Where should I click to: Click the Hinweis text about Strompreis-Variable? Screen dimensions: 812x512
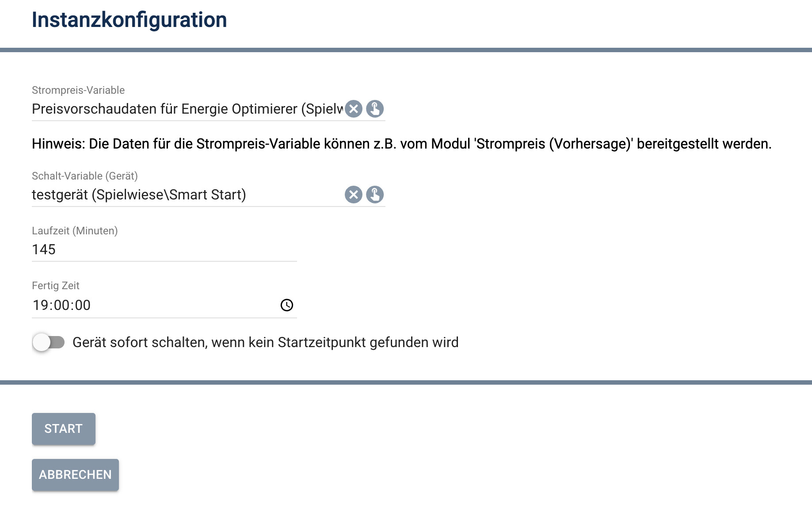coord(402,144)
